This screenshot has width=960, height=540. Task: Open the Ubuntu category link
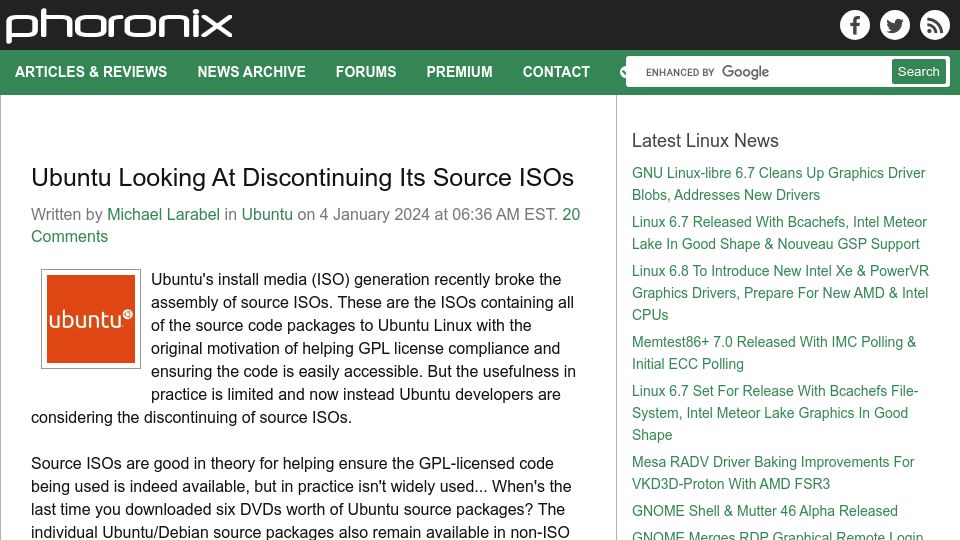point(267,214)
